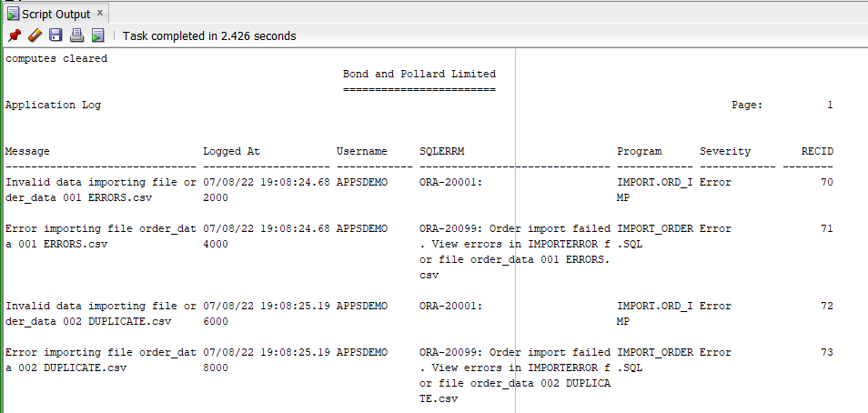868x413 pixels.
Task: Click the 'Task completed' status text
Action: click(x=208, y=36)
